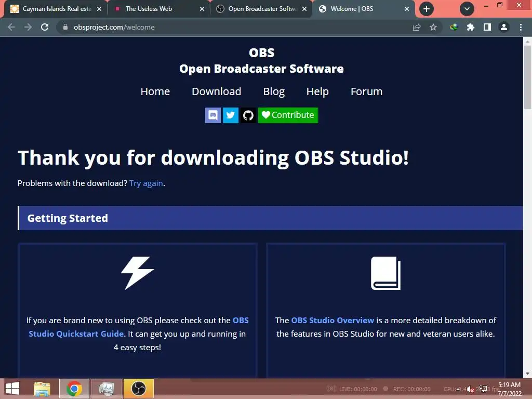
Task: Click the lightning bolt quickstart icon
Action: [137, 273]
